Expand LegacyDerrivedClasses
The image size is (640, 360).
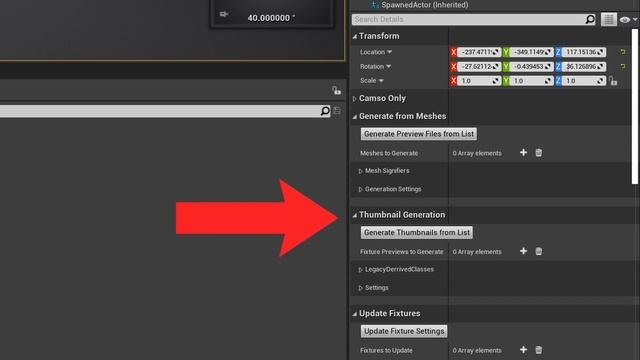(x=360, y=270)
